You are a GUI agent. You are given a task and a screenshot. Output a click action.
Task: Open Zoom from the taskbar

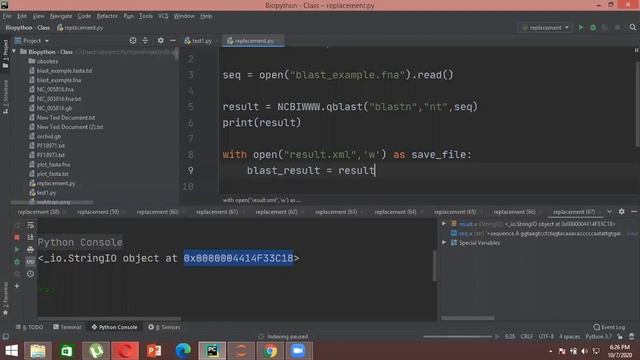[298, 351]
